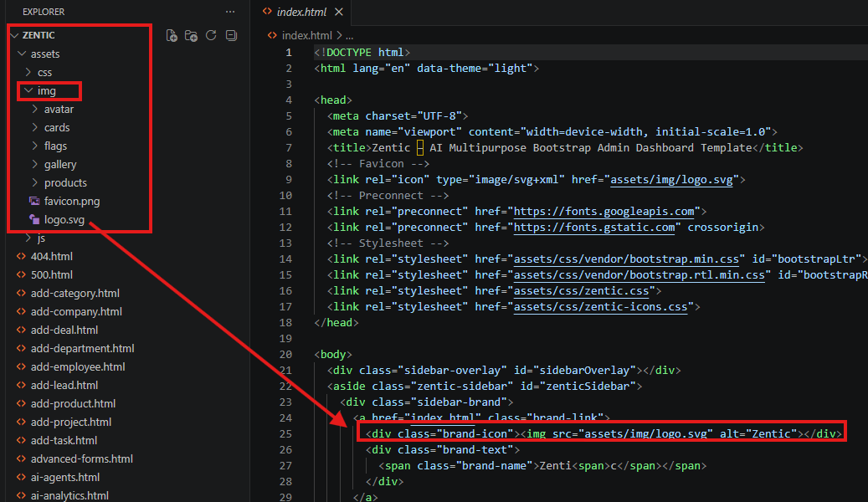Open 404.html file
Screen dimensions: 868x502
point(52,256)
